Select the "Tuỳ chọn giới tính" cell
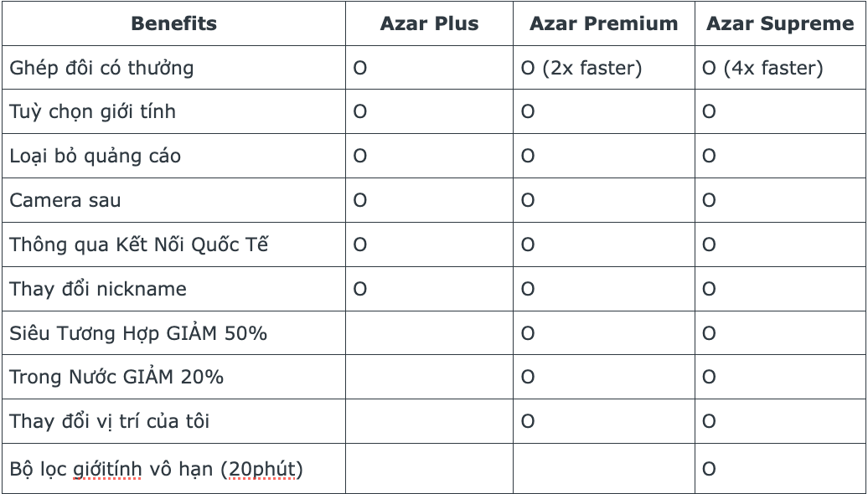Viewport: 868px width, 494px height. (92, 111)
